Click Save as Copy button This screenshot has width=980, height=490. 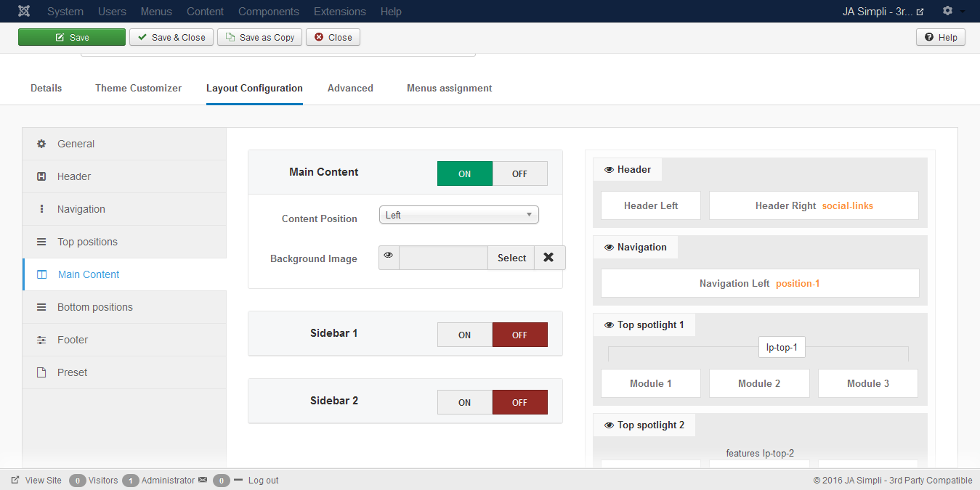tap(260, 37)
